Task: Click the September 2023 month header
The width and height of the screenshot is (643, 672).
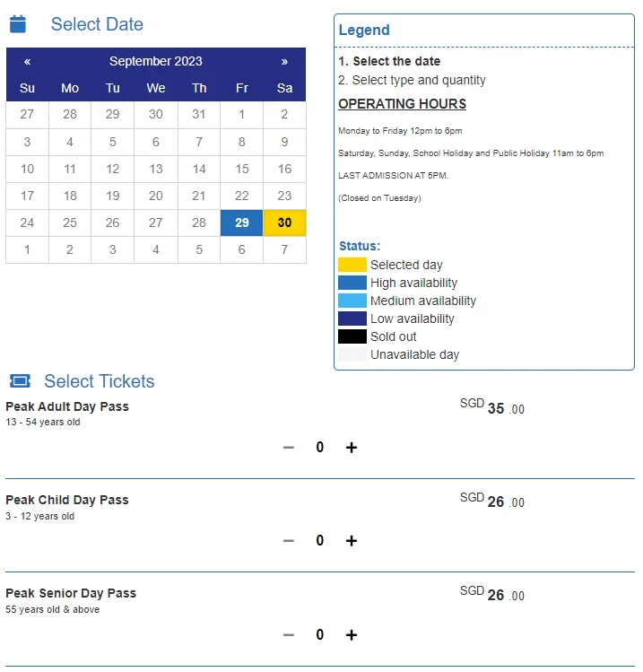Action: tap(156, 61)
